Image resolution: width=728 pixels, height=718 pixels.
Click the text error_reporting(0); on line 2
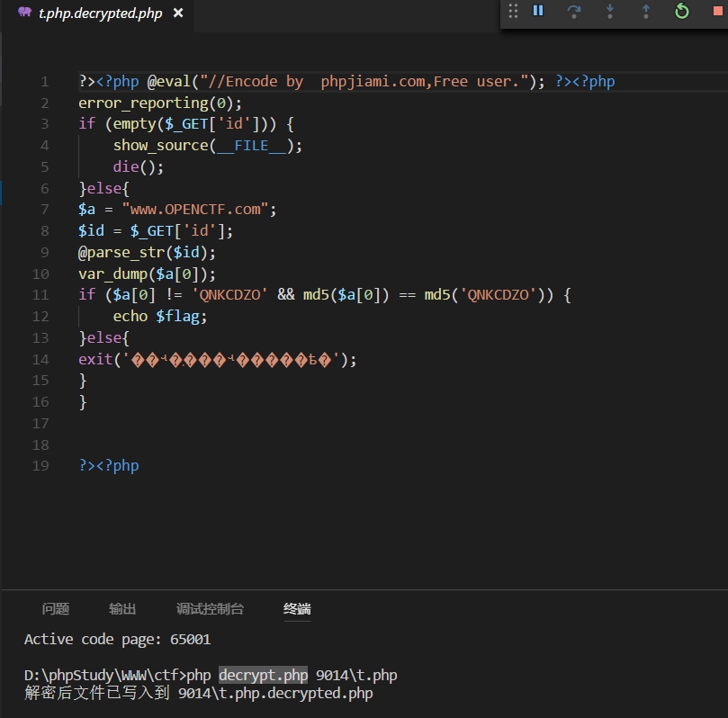tap(160, 103)
